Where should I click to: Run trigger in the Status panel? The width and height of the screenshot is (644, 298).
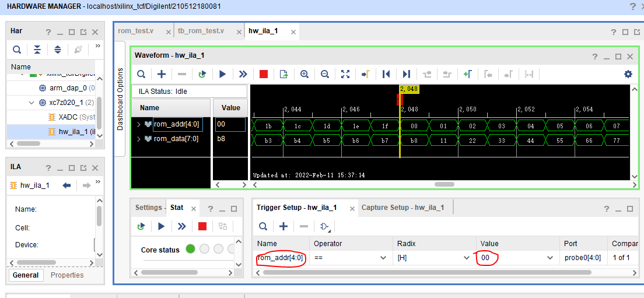[x=162, y=226]
